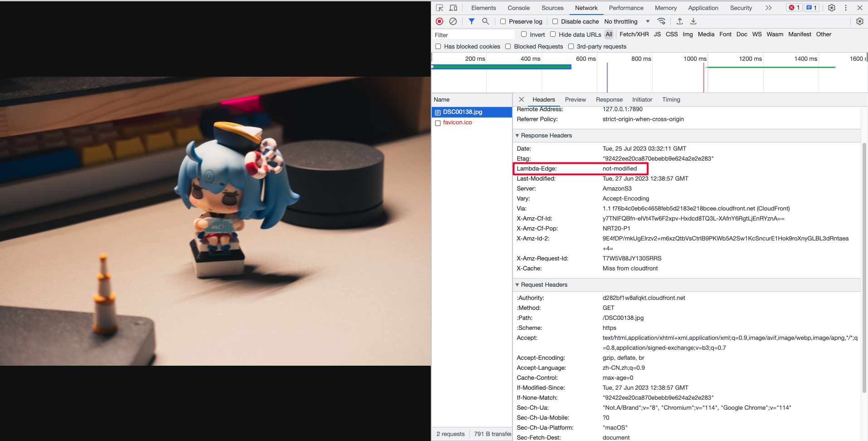The width and height of the screenshot is (868, 441).
Task: Export HAR file with download icon
Action: coord(693,21)
